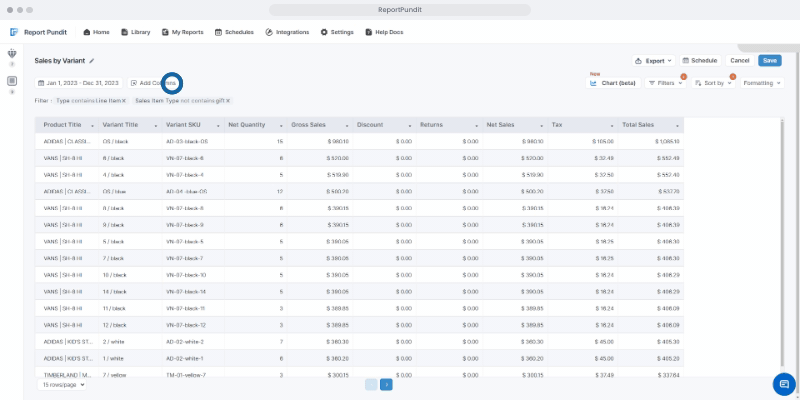
Task: Open the Formatting dropdown
Action: [x=762, y=83]
